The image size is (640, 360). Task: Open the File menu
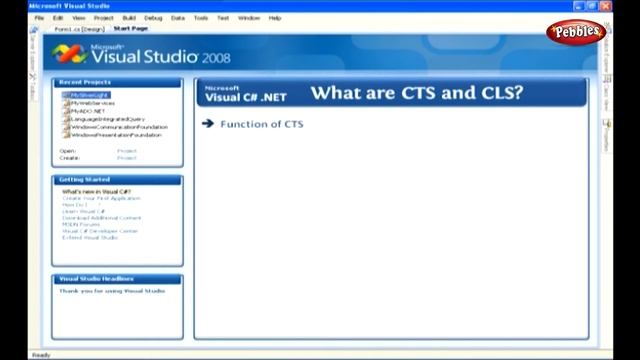point(39,18)
